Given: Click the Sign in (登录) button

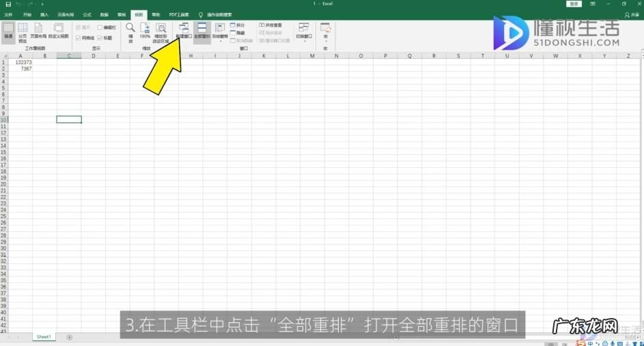Looking at the screenshot, I should [x=574, y=3].
